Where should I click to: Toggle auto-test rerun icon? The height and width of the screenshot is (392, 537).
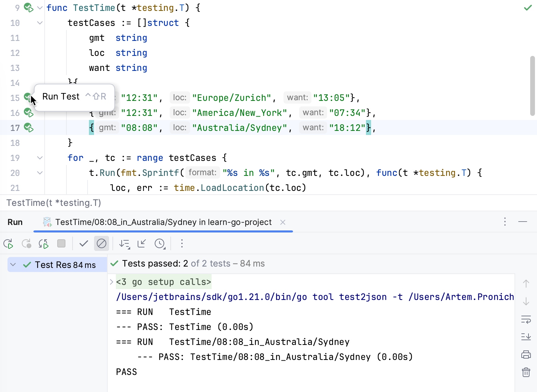(44, 244)
